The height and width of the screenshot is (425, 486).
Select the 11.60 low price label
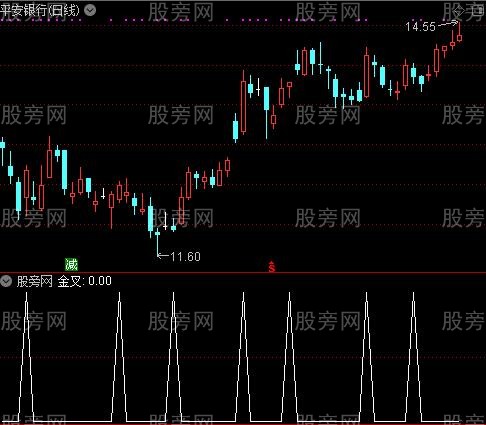coord(185,257)
